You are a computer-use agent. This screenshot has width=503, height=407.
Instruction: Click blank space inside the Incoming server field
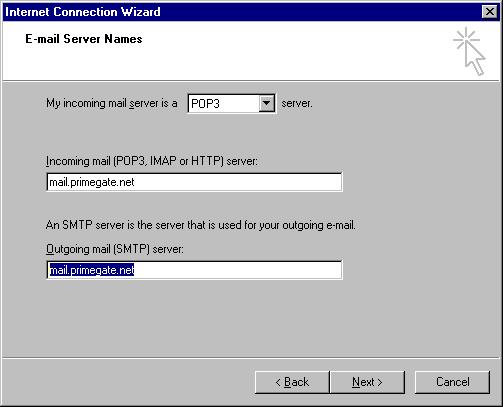[237, 182]
